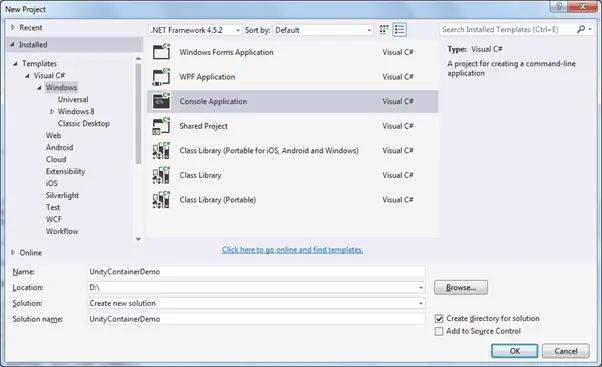Click the OK button

[514, 351]
